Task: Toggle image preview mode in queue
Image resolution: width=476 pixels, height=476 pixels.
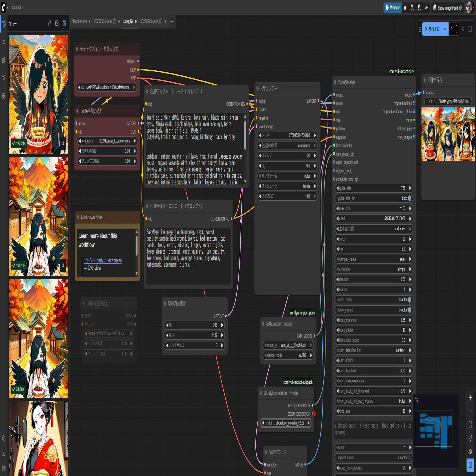Action: click(57, 23)
